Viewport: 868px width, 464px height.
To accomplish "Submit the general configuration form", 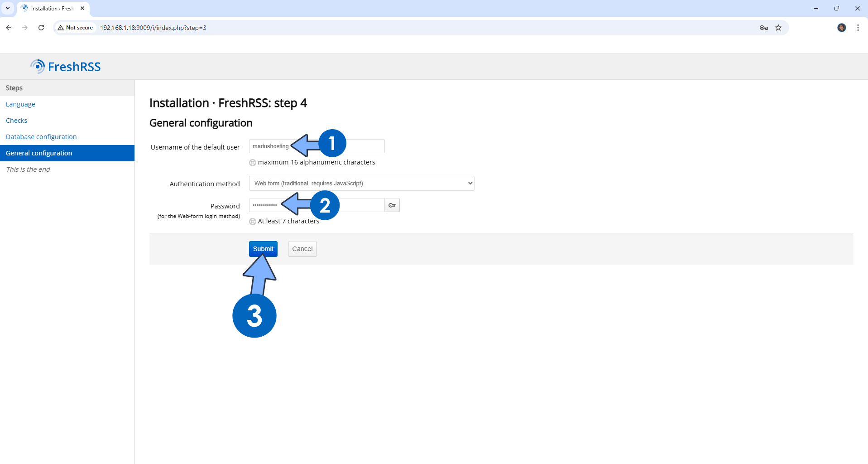I will pyautogui.click(x=263, y=249).
